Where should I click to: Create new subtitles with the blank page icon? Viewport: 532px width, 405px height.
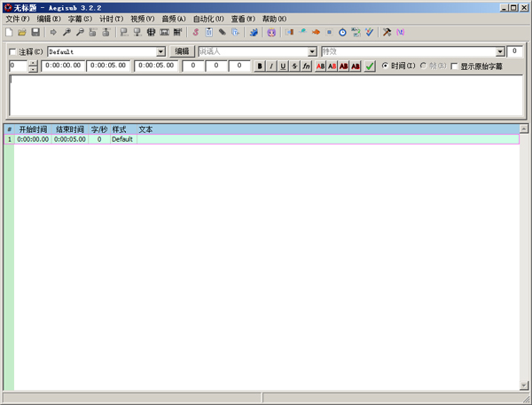(9, 32)
